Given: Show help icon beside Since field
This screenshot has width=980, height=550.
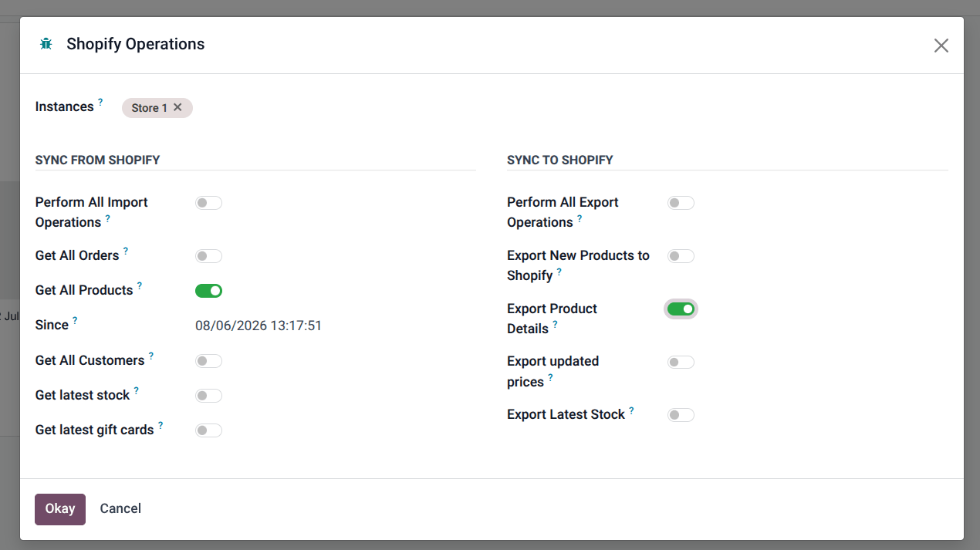Looking at the screenshot, I should point(75,320).
